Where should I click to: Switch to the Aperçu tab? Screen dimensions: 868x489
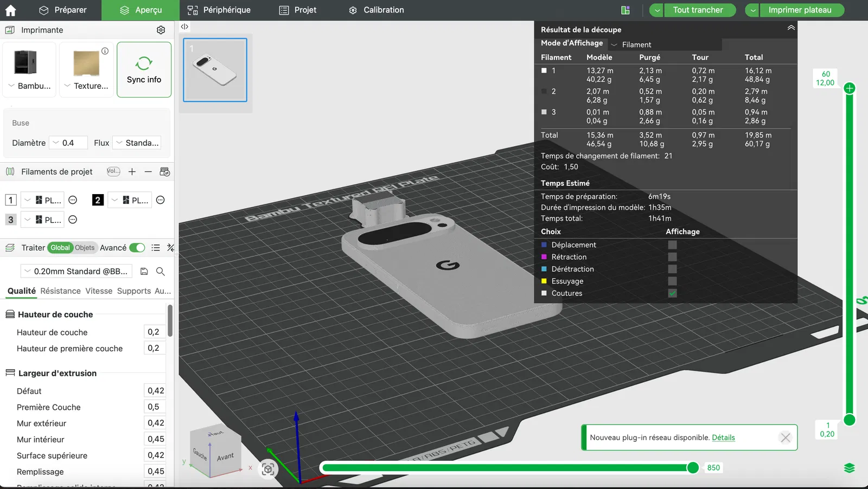tap(141, 10)
